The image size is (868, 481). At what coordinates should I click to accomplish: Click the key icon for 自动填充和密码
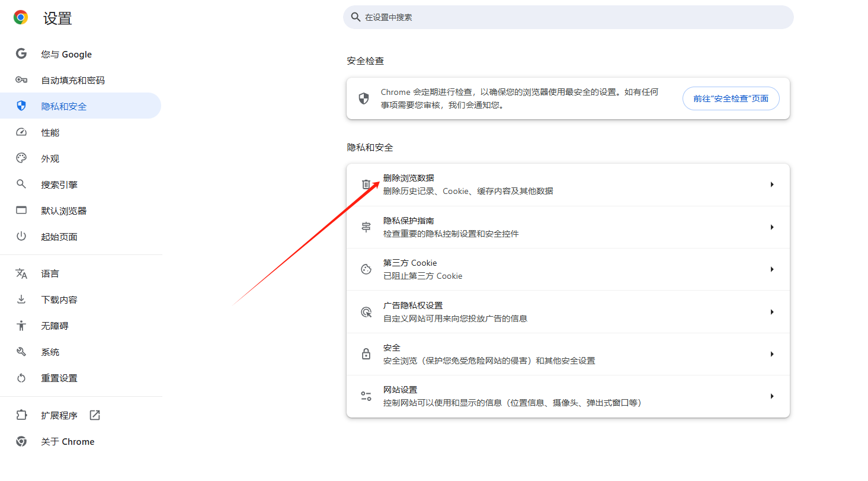coord(21,80)
